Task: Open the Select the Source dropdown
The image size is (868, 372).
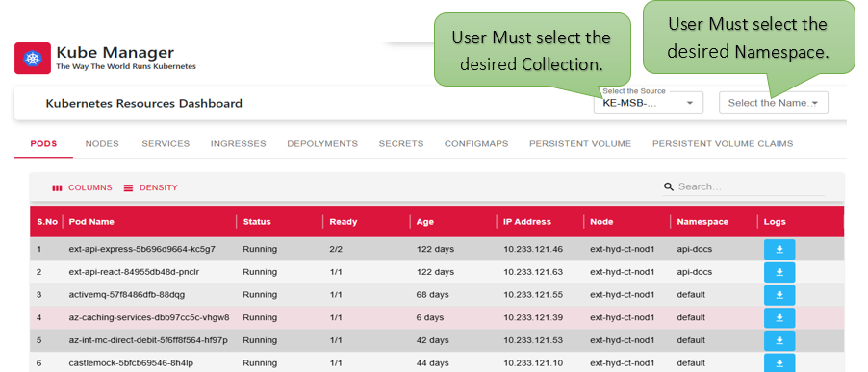Action: coord(649,103)
